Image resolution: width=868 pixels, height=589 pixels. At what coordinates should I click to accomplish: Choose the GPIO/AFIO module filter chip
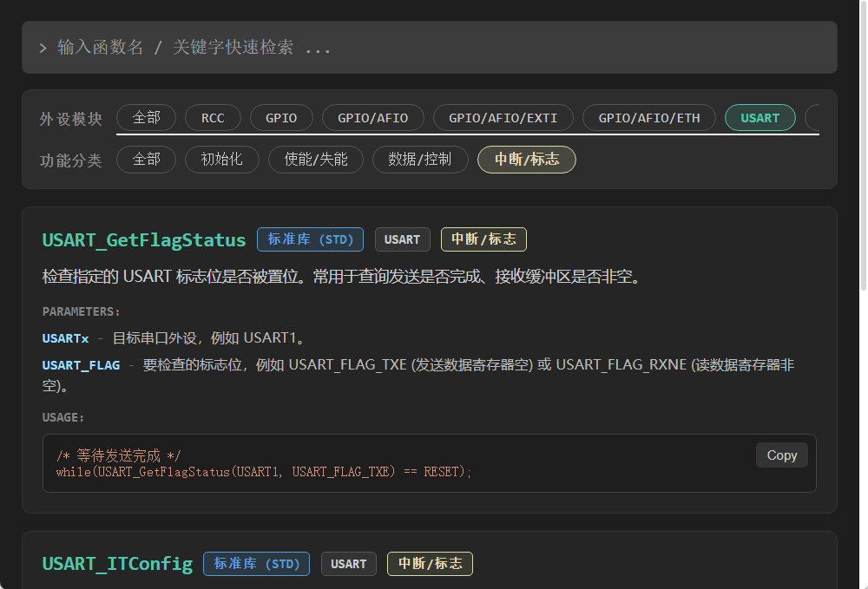pos(372,118)
